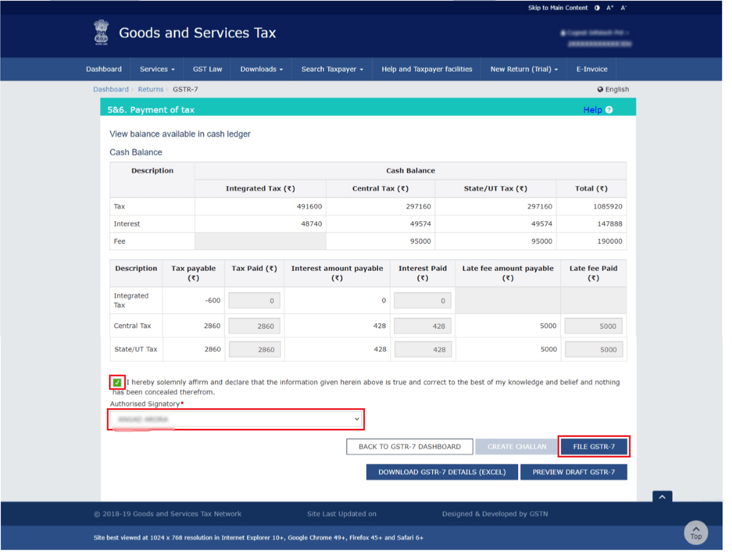This screenshot has width=732, height=560.
Task: Expand the Search Taxpayer dropdown
Action: [332, 69]
